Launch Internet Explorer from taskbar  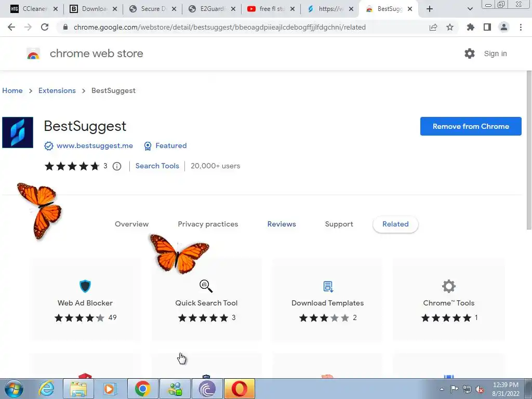click(46, 389)
